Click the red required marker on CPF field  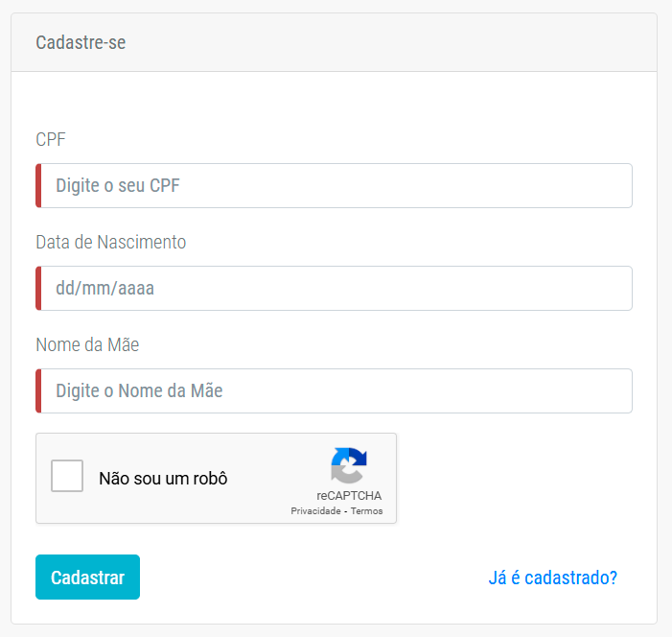click(38, 186)
